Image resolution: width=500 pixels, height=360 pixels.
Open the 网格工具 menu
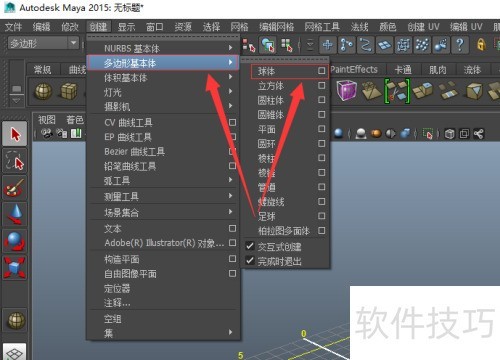coord(322,27)
